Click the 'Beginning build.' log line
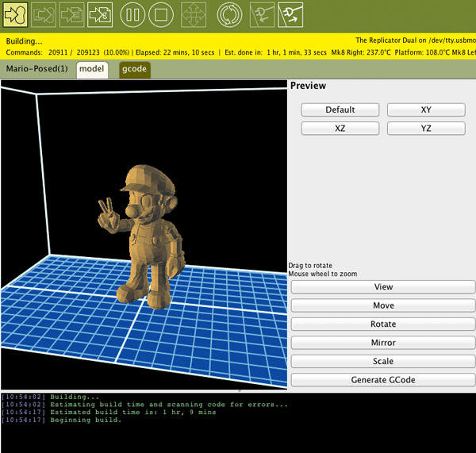The height and width of the screenshot is (453, 476). (x=86, y=420)
